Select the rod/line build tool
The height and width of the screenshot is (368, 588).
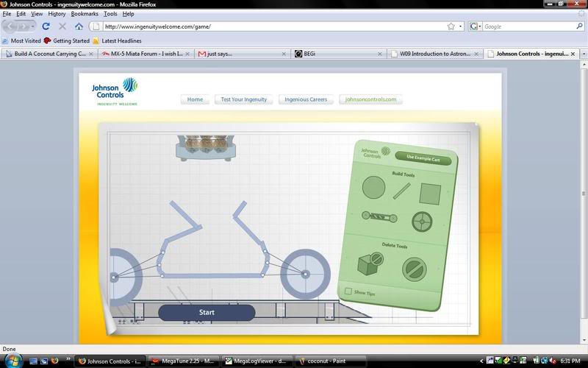coord(401,191)
